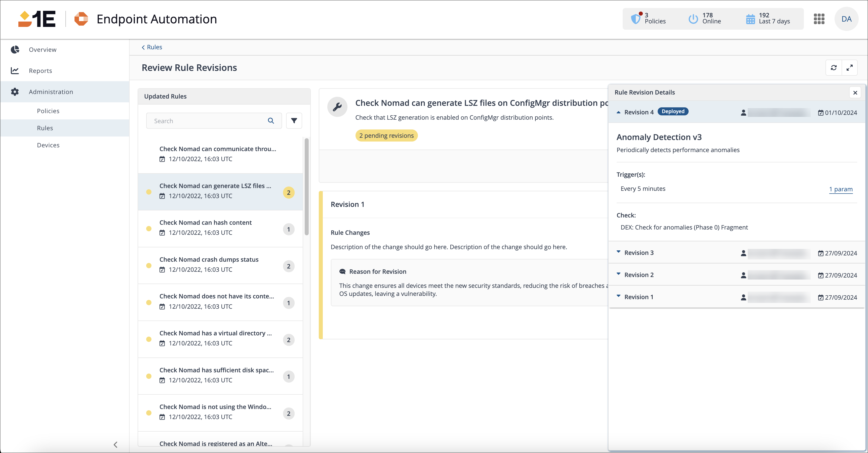The width and height of the screenshot is (868, 453).
Task: Expand Revision 2 details
Action: [x=618, y=274]
